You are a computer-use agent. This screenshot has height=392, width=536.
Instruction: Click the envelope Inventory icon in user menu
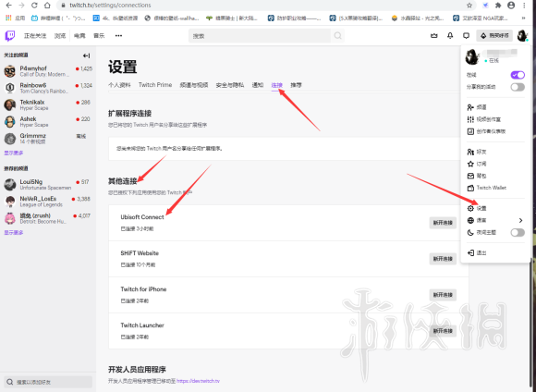point(470,176)
